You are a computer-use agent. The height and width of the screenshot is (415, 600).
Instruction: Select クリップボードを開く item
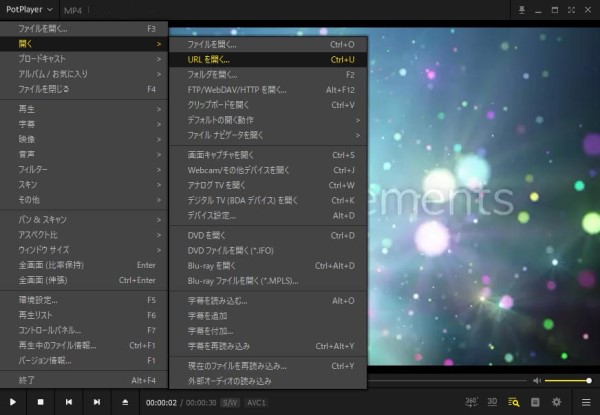point(268,105)
